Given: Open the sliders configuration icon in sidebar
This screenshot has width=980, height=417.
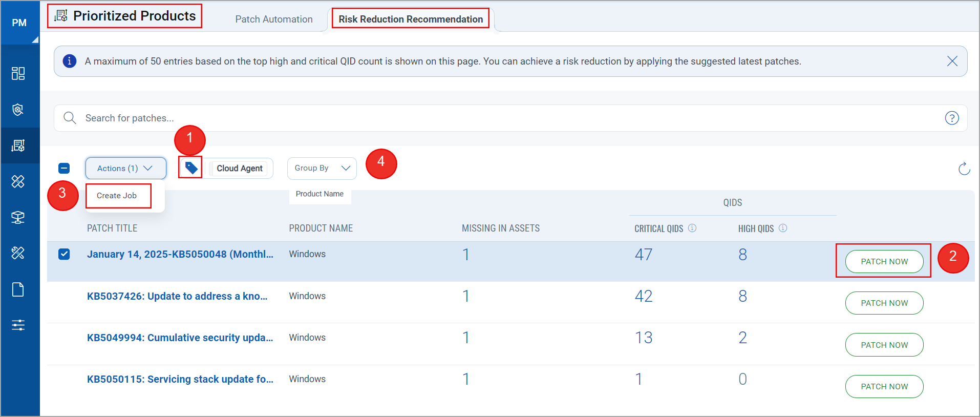Looking at the screenshot, I should [x=18, y=325].
